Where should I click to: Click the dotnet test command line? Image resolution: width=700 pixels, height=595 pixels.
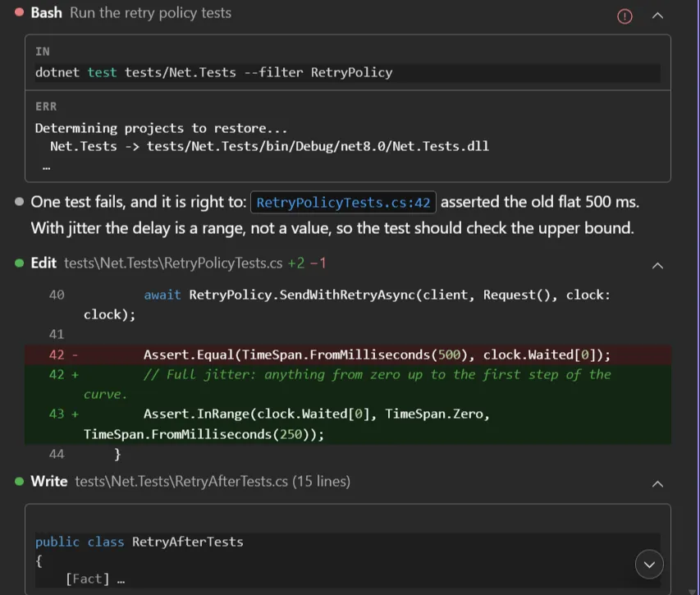coord(347,72)
